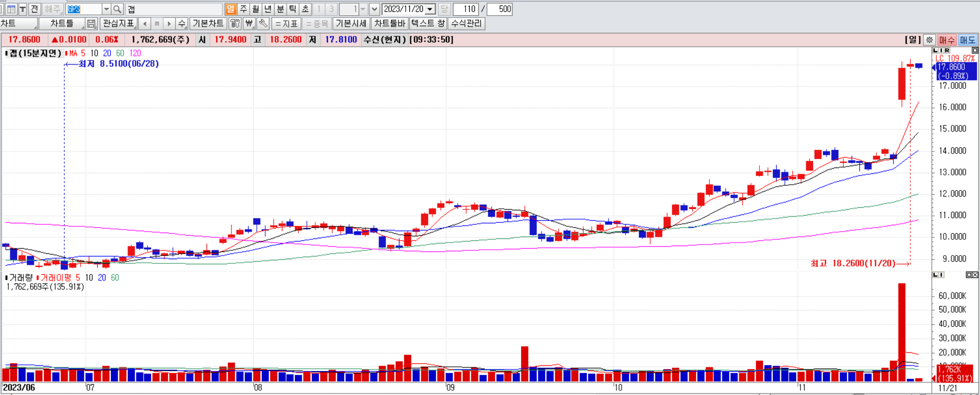
Task: Click the '최고 18.2600(11/20)' high label
Action: point(853,263)
